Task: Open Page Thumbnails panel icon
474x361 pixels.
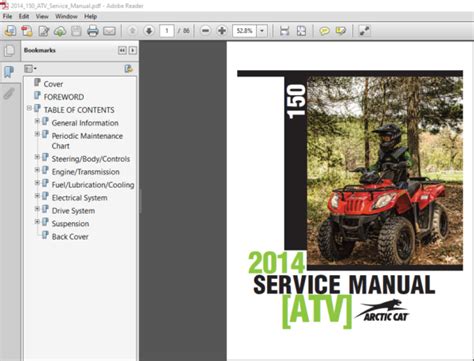Action: click(x=9, y=51)
